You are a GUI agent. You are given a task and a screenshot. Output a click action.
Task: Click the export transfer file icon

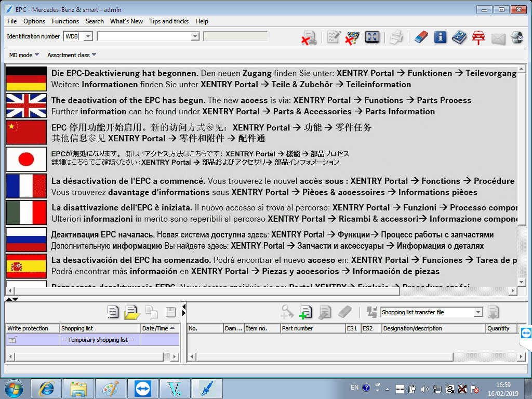coord(493,312)
